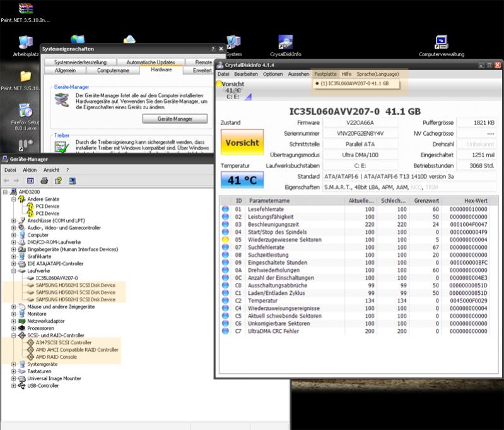Viewport: 504px width, 430px height.
Task: Collapse the Andere Geräte node
Action: point(13,200)
